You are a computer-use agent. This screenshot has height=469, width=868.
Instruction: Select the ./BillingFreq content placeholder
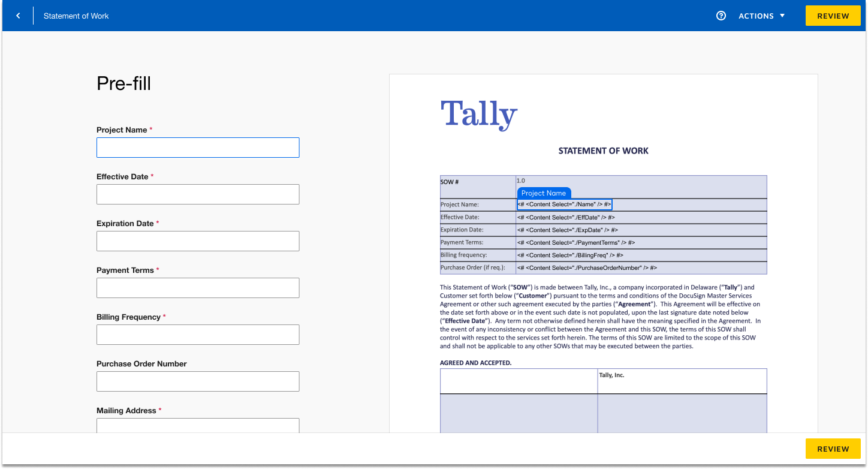[x=570, y=255]
